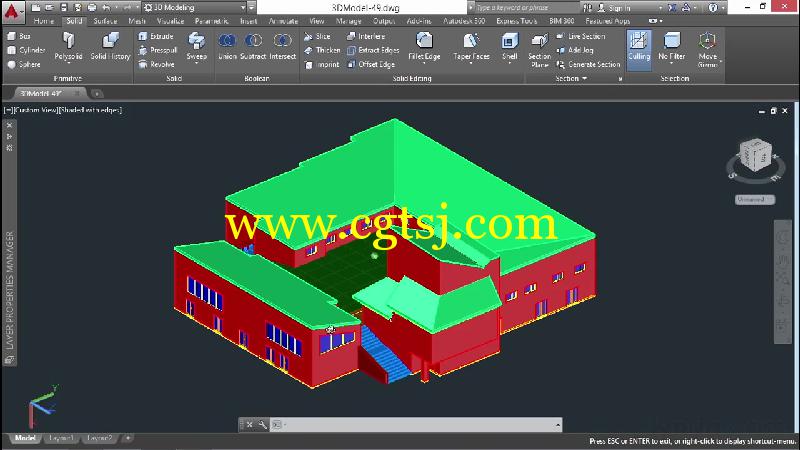Open the Help question mark button
Viewport: 800px width, 450px height.
point(713,8)
